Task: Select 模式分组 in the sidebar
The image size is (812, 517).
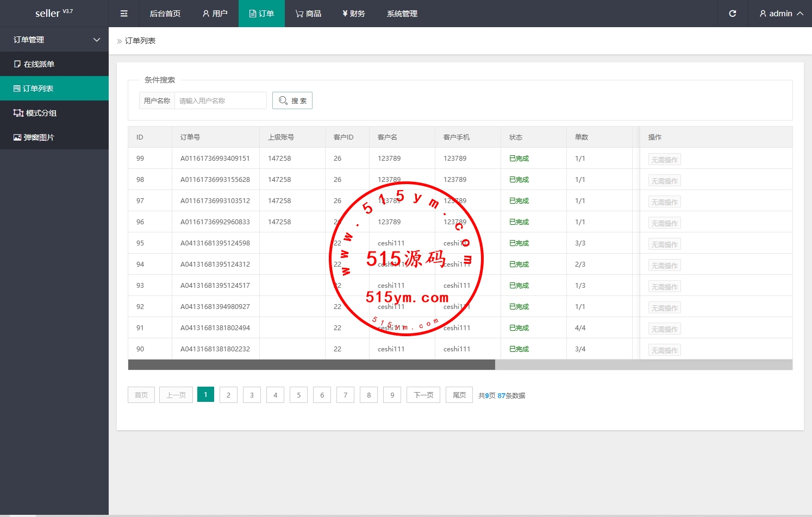Action: [x=41, y=113]
